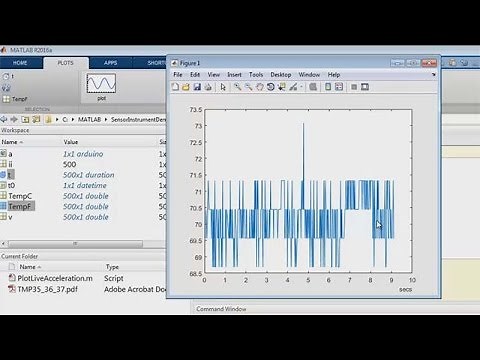Open the Tools menu in Figure 1

click(256, 75)
